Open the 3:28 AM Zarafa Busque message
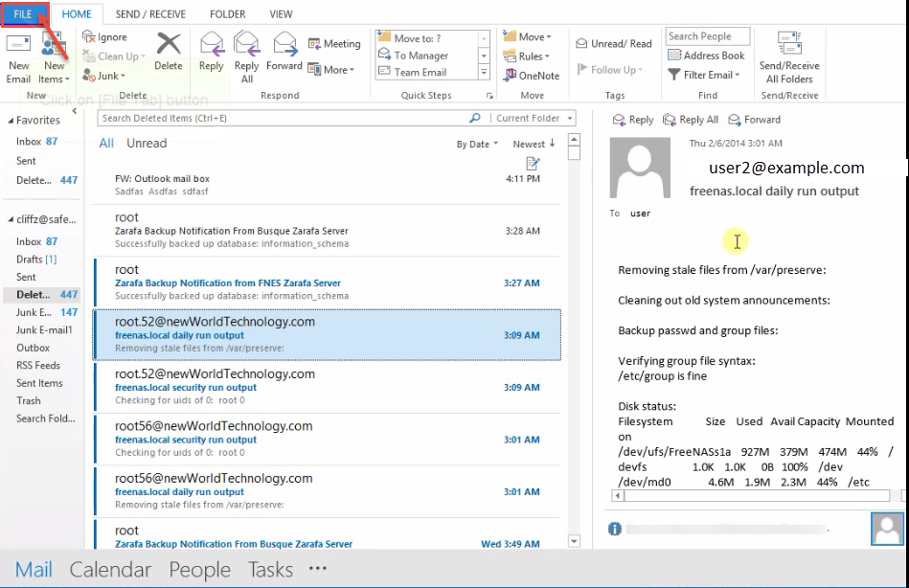Viewport: 909px width, 588px height. [328, 230]
